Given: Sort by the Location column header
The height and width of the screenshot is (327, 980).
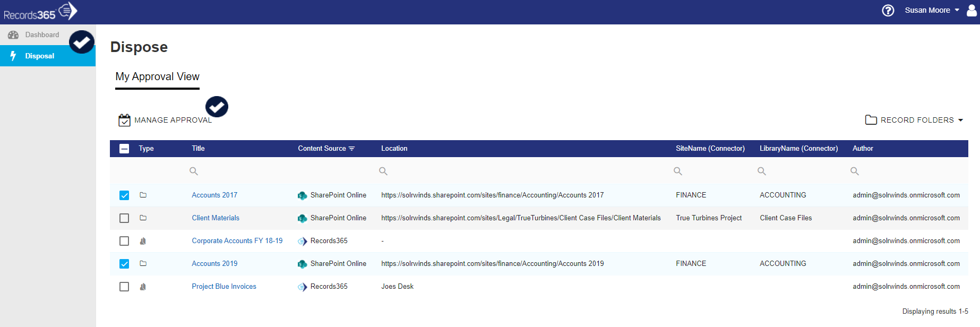Looking at the screenshot, I should click(x=394, y=149).
